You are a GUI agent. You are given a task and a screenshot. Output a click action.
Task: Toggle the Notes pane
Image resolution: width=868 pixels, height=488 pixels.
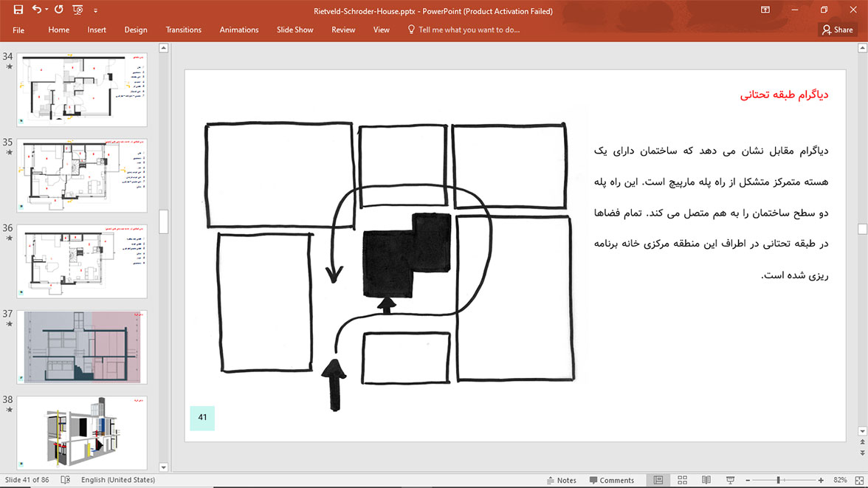click(561, 480)
